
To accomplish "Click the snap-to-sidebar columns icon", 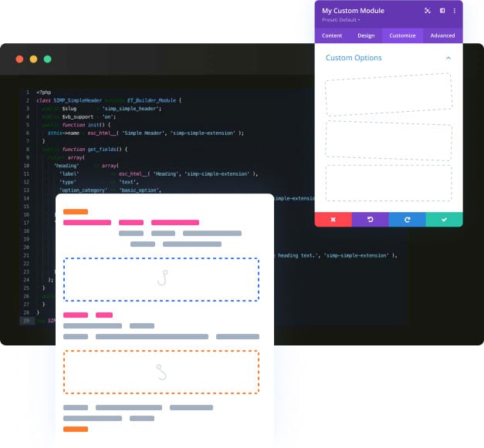I will point(442,11).
